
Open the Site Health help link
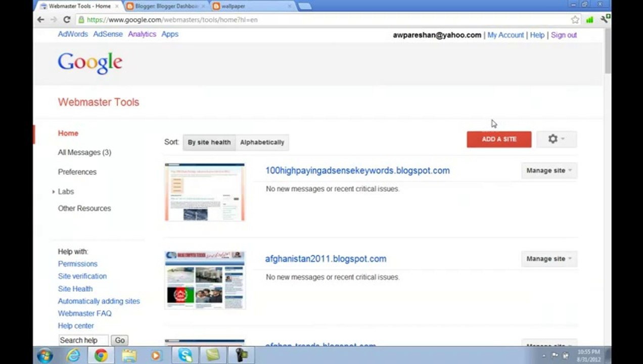[75, 289]
